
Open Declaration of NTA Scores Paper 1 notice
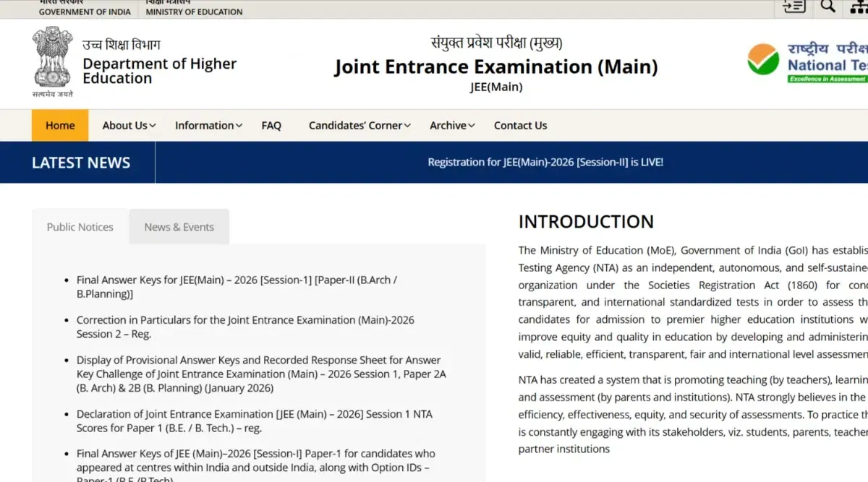pyautogui.click(x=254, y=421)
